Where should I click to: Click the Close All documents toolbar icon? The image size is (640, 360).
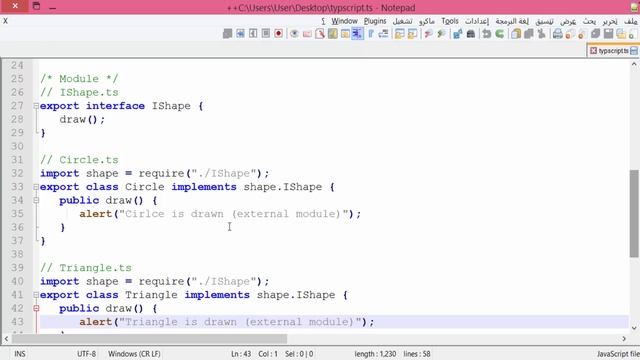570,34
